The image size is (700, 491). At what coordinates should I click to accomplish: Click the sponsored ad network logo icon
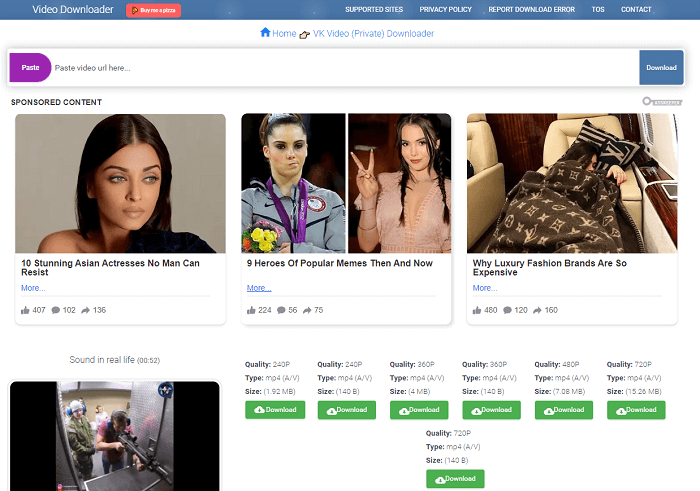coord(662,101)
